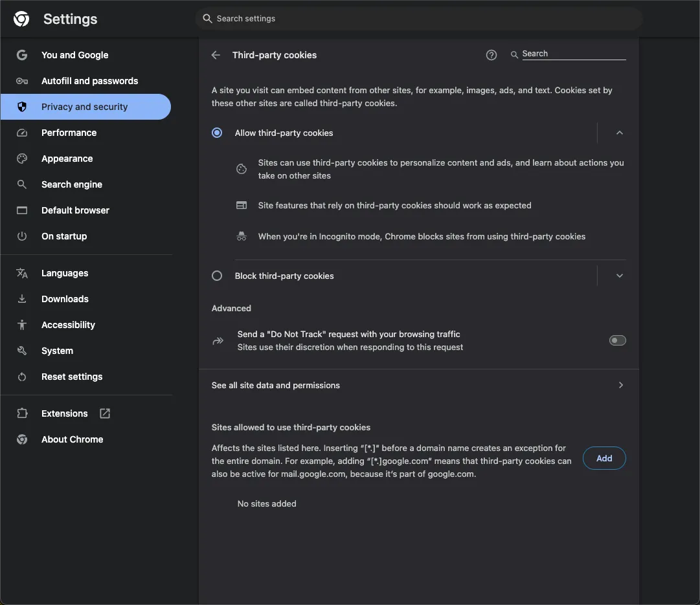This screenshot has width=700, height=605.
Task: Collapse the Allow third-party cookies details
Action: (619, 133)
